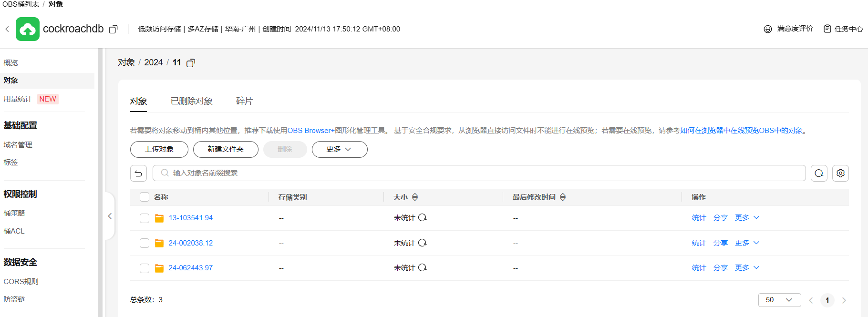Expand 更多 actions for folder 24-062443.97
The height and width of the screenshot is (317, 868).
tap(747, 268)
